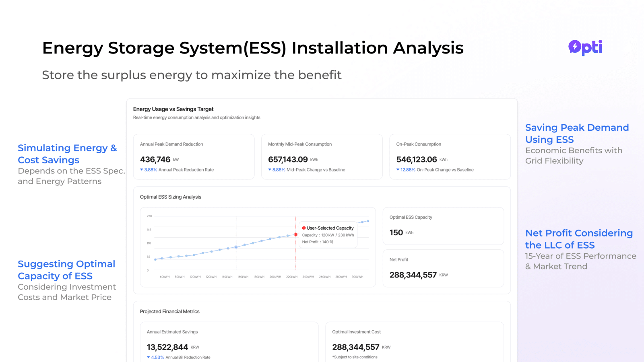Click the 110 y-axis label
644x362 pixels.
[x=149, y=243]
